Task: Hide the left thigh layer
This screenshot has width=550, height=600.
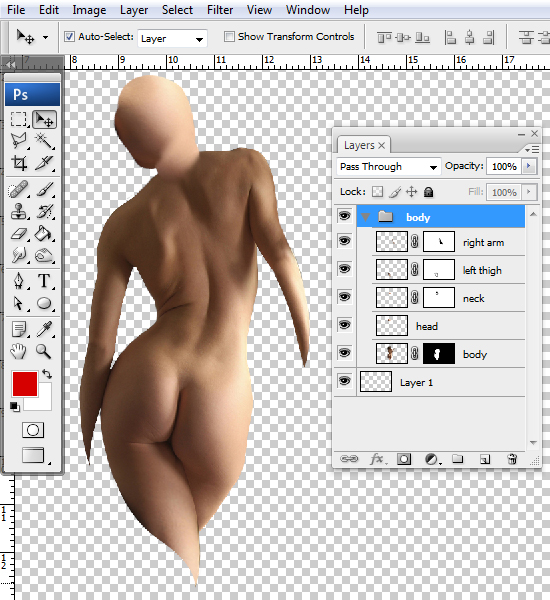Action: (344, 269)
